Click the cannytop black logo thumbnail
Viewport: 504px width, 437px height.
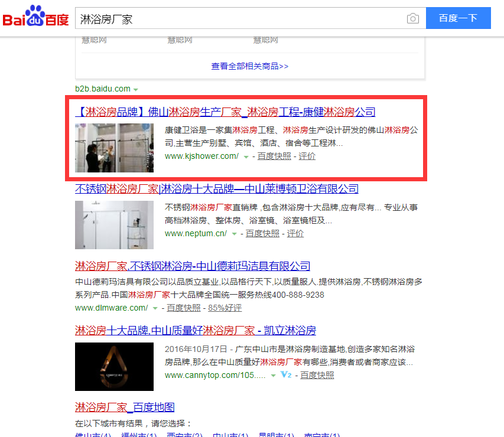(114, 367)
